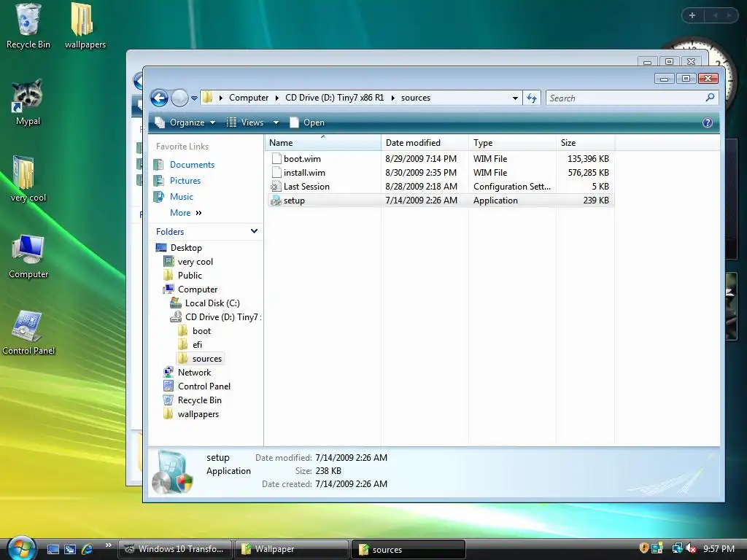This screenshot has width=747, height=560.
Task: Open the Organize menu
Action: click(x=185, y=122)
